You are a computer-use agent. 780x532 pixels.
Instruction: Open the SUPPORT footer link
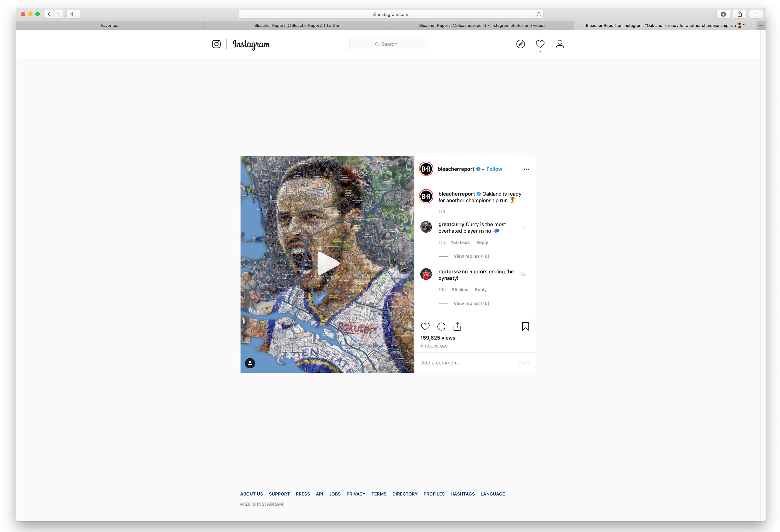[279, 494]
